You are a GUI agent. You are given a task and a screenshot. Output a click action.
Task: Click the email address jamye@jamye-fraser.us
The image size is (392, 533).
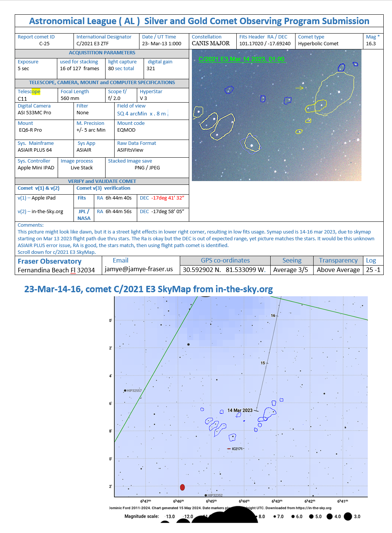coord(139,269)
